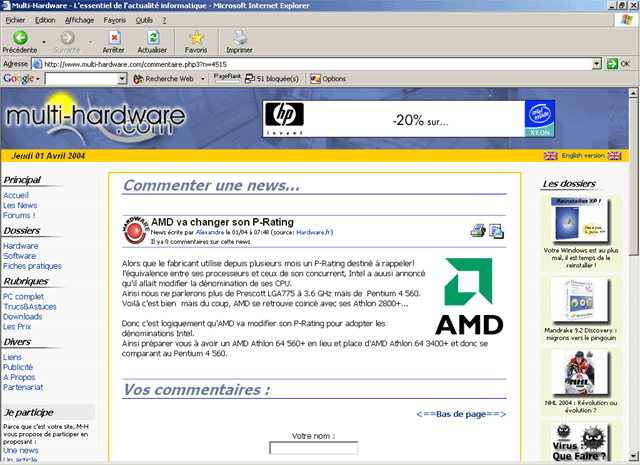Viewport: 640px width, 465px height.
Task: Open the Software link in the left sidebar
Action: click(20, 256)
